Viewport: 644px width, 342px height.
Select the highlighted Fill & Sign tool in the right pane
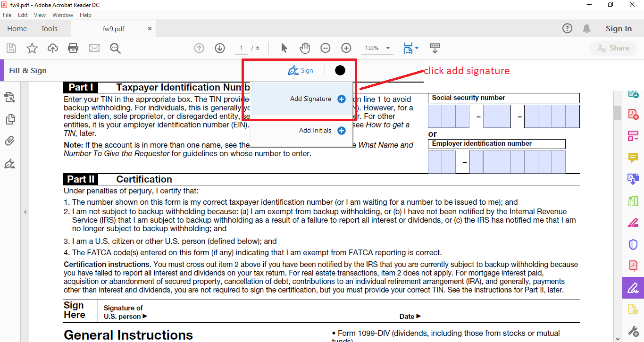633,287
